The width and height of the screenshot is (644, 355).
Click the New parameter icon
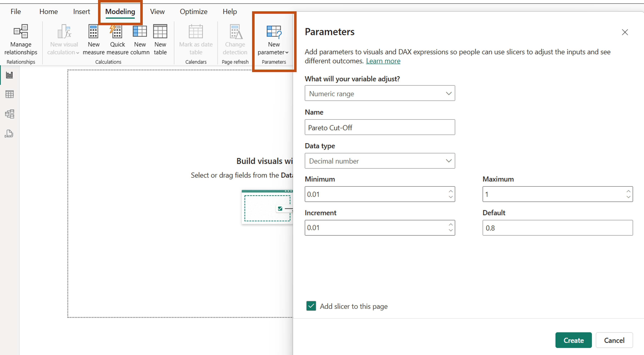(274, 32)
